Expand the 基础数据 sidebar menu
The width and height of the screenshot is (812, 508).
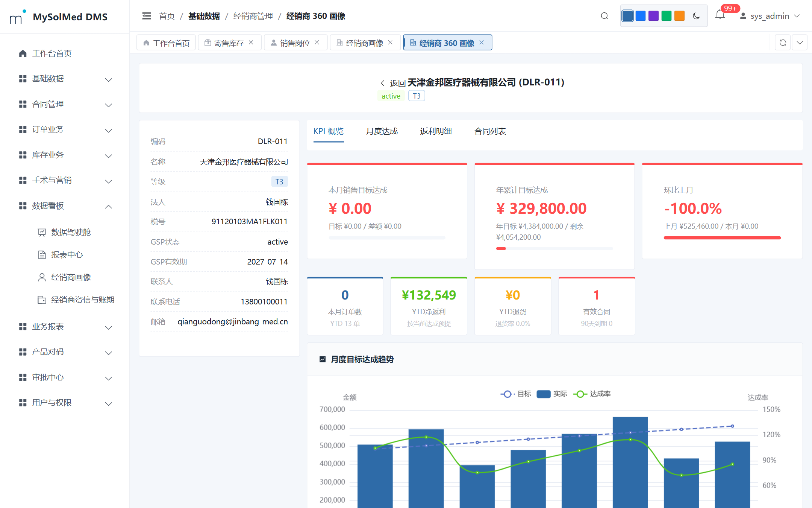[65, 79]
